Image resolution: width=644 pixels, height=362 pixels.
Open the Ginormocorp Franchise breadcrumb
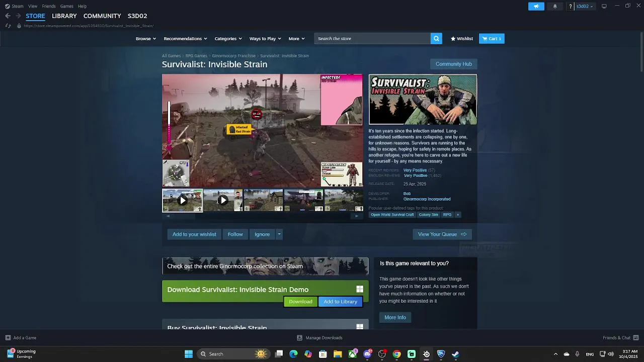[233, 56]
